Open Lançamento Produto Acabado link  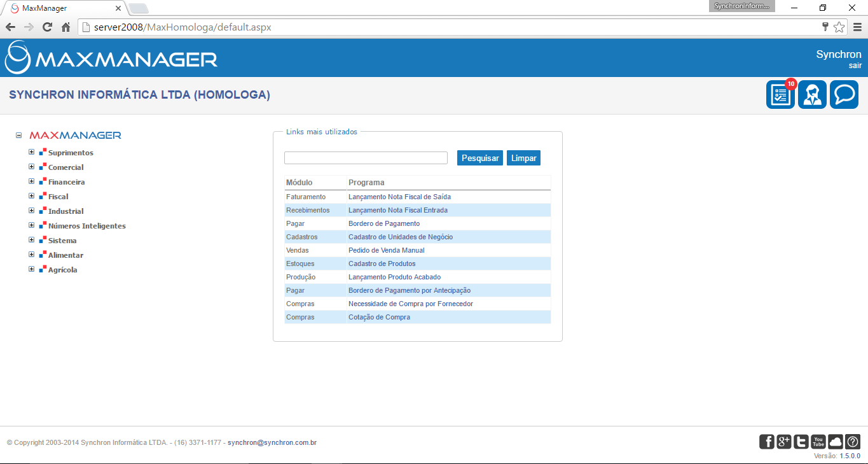(x=394, y=277)
